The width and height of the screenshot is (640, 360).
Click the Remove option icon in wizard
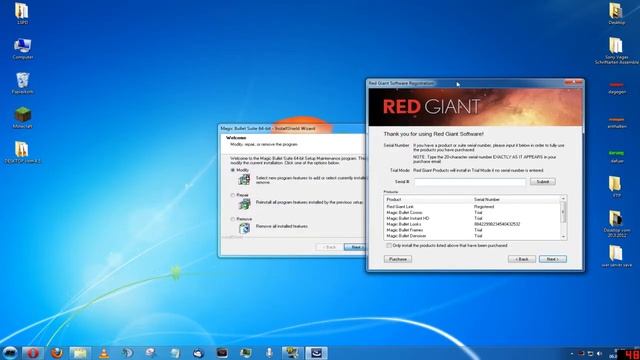coord(244,228)
